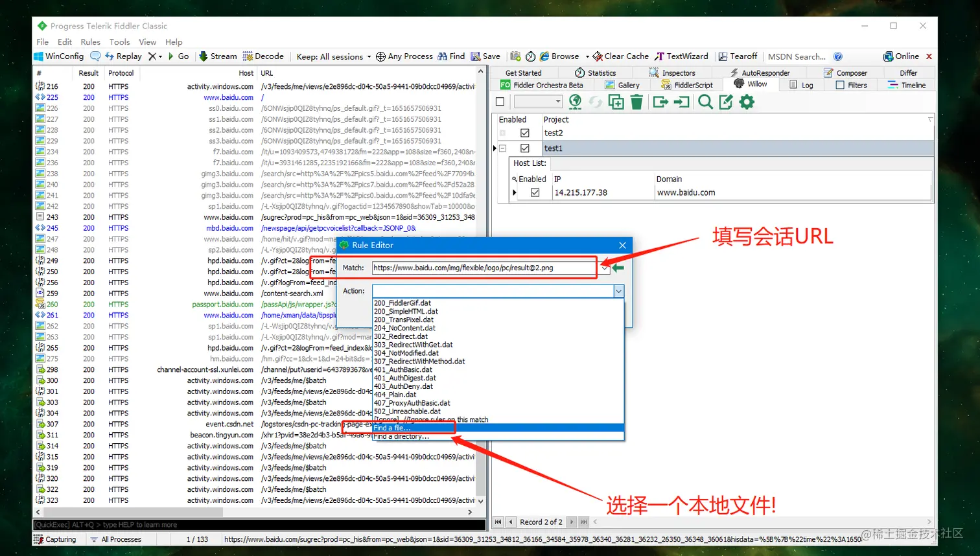The width and height of the screenshot is (980, 556).
Task: Open the File menu
Action: pyautogui.click(x=43, y=41)
